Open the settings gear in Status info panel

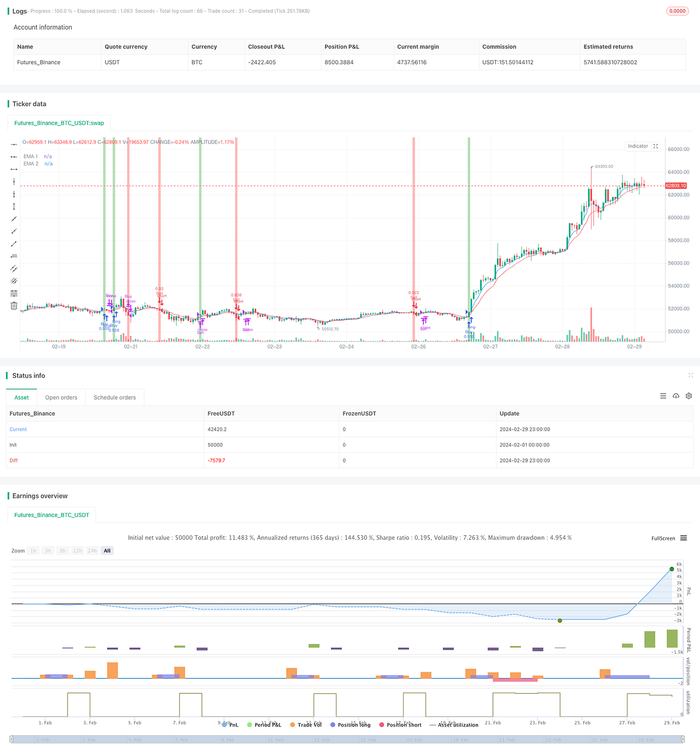pyautogui.click(x=689, y=396)
